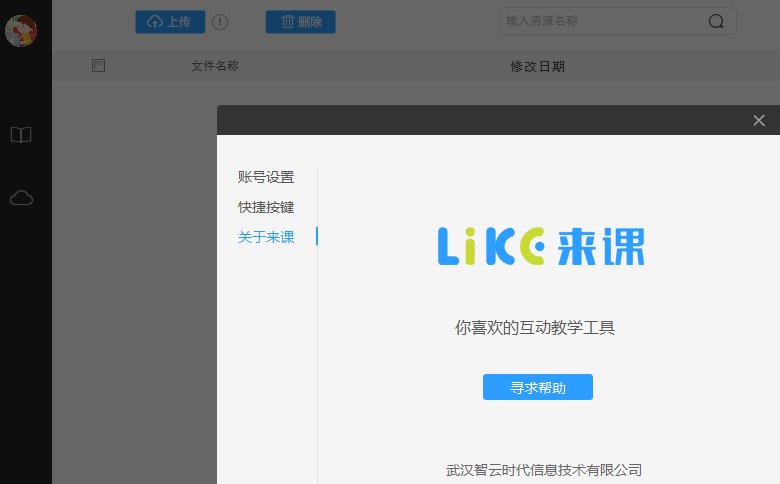This screenshot has height=484, width=780.
Task: Click the upload info exclamation icon
Action: pos(220,22)
